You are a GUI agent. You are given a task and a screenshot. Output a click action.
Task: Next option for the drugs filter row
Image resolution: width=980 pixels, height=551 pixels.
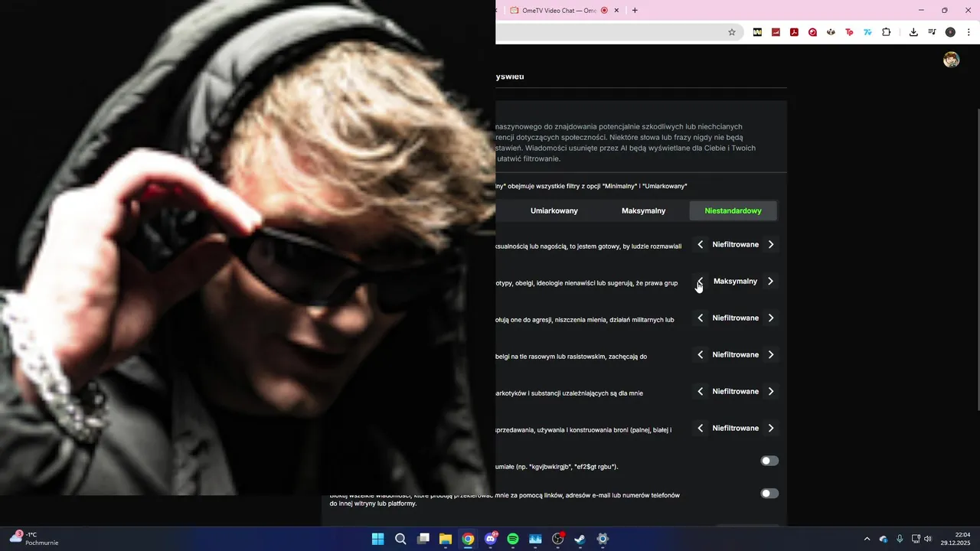[770, 391]
